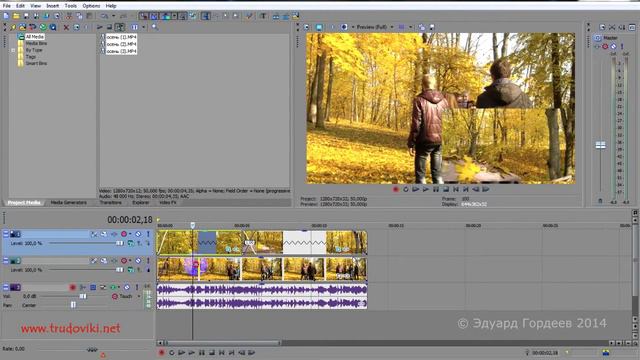The image size is (640, 360).
Task: Mute the audio track
Action: tap(127, 287)
